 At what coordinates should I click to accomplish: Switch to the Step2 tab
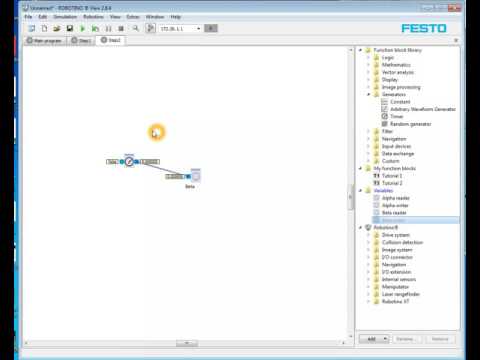[111, 40]
